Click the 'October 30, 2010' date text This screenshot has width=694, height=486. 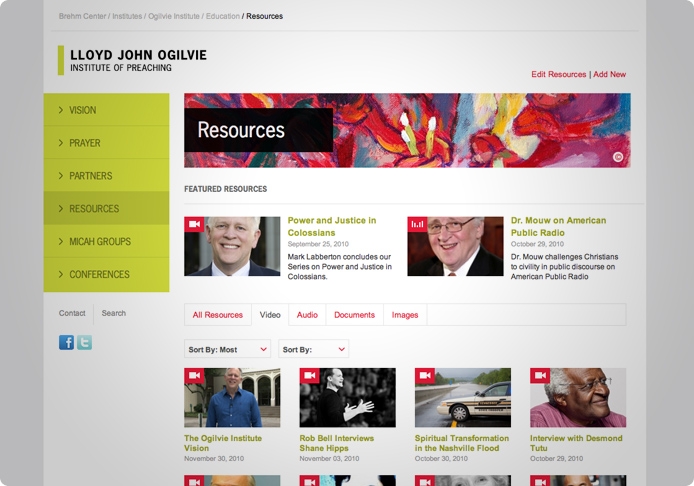coord(441,459)
